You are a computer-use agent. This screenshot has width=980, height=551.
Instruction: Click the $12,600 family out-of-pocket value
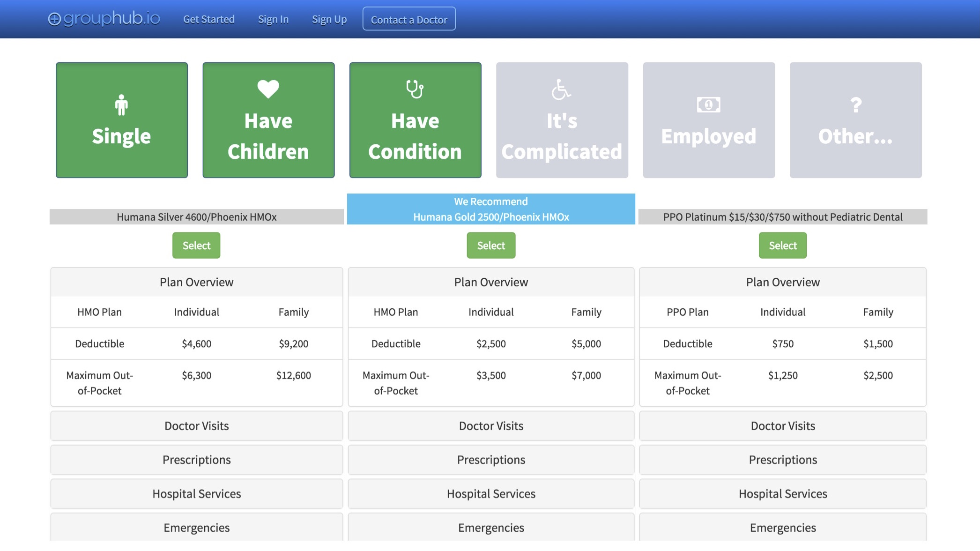coord(294,375)
